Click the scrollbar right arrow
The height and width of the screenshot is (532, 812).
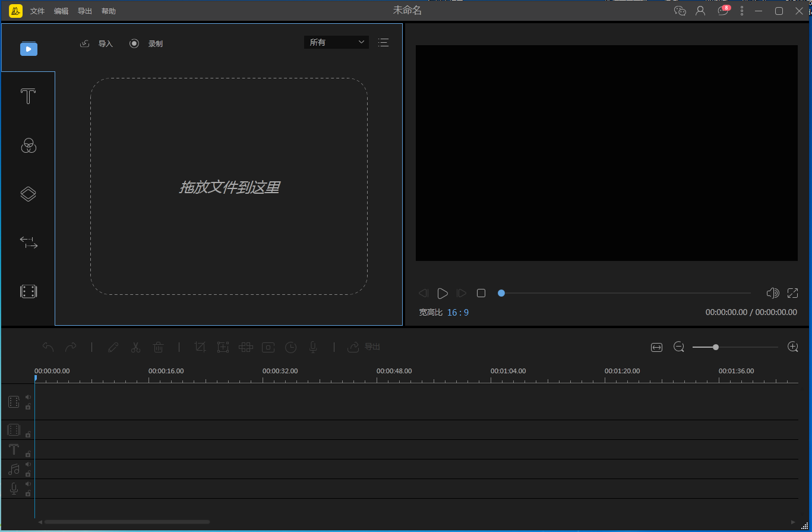pyautogui.click(x=793, y=522)
